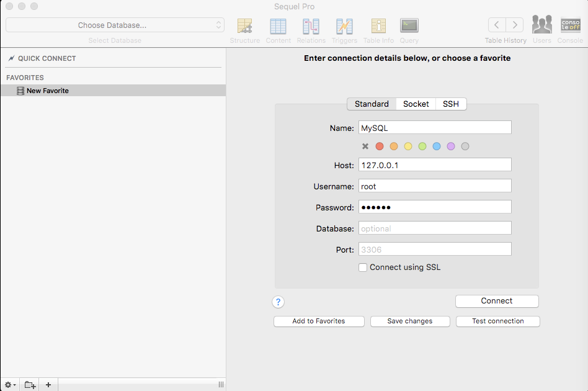Open the gear actions menu at bottom left

(x=11, y=385)
